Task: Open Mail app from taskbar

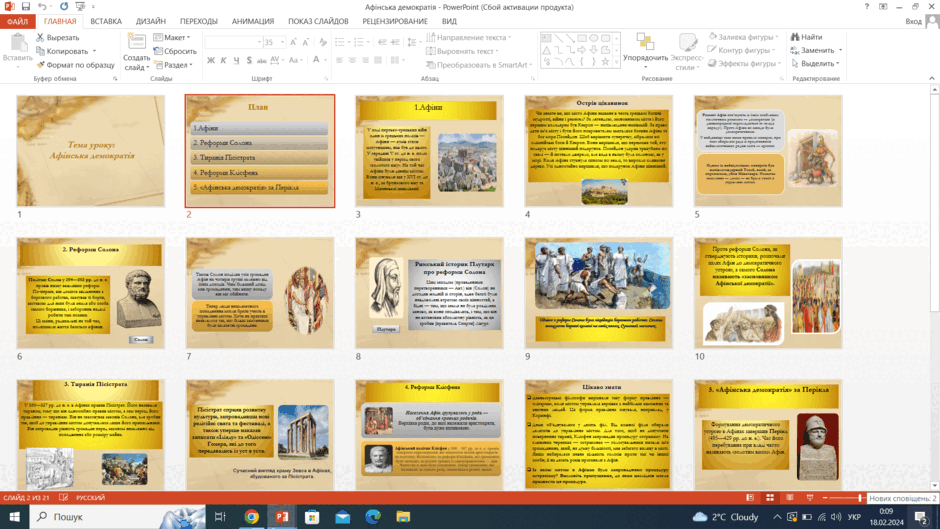Action: click(342, 516)
